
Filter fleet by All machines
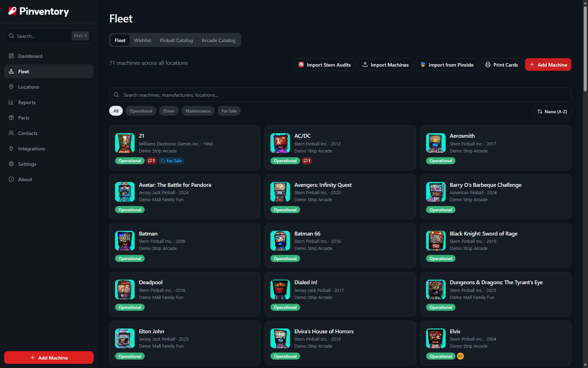click(x=116, y=111)
